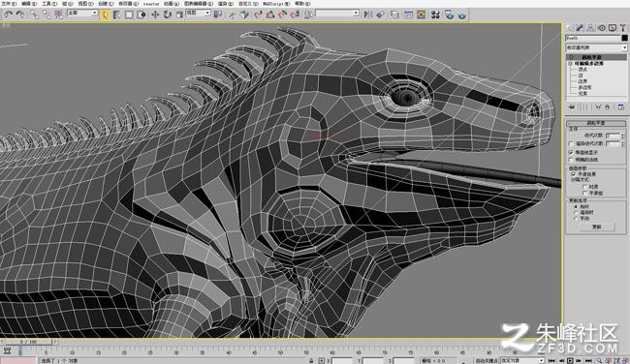Select the 渲染时 update radio button
630x364 pixels.
click(576, 212)
